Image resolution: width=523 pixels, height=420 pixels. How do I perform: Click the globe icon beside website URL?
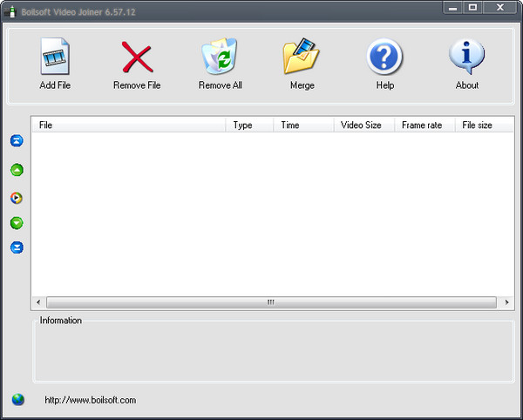[x=18, y=400]
